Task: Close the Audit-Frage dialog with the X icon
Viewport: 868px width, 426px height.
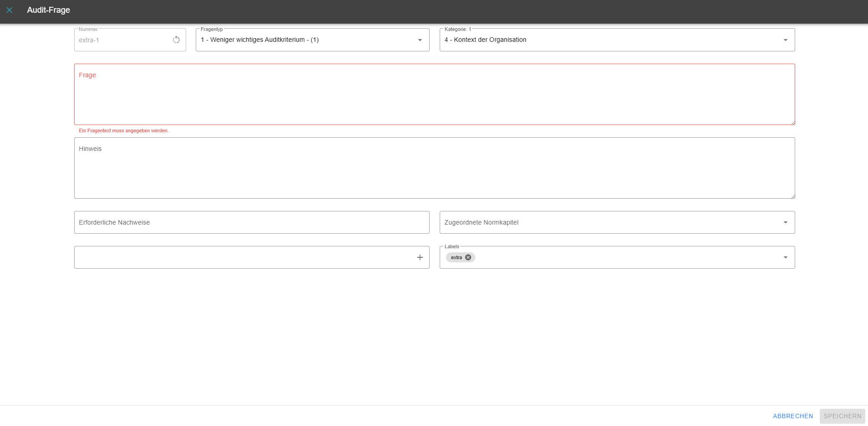Action: [9, 10]
